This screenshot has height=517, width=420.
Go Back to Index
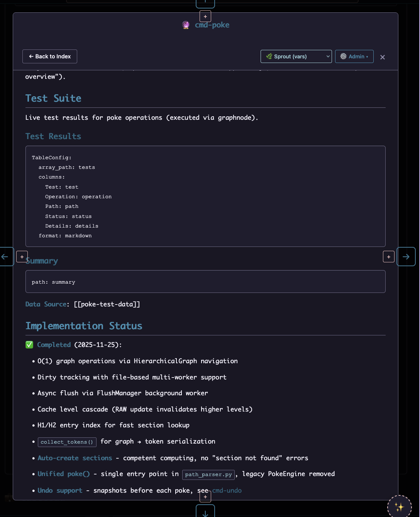pos(50,56)
